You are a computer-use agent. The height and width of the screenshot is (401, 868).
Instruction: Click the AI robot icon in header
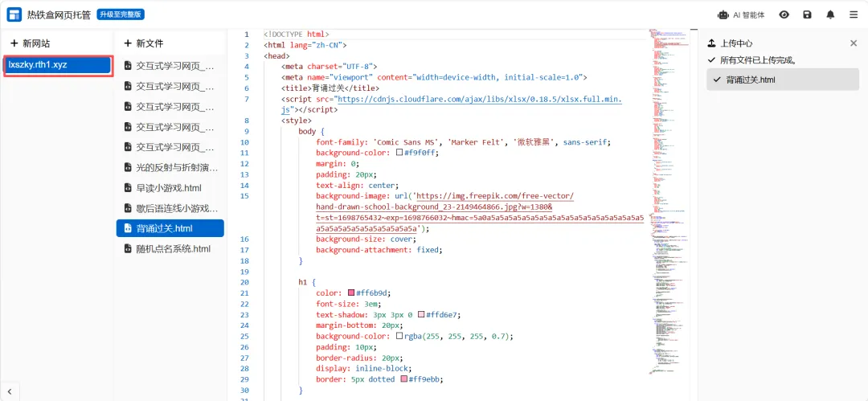pos(723,15)
